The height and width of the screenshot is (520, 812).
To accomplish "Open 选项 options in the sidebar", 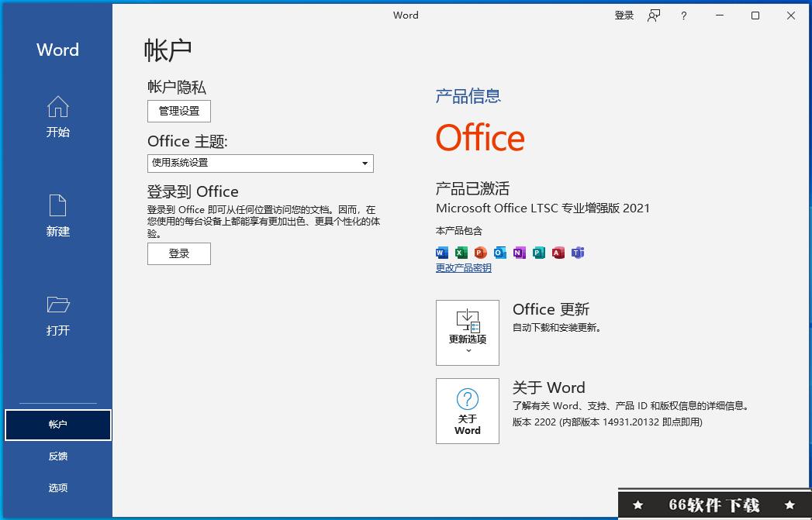I will tap(58, 488).
